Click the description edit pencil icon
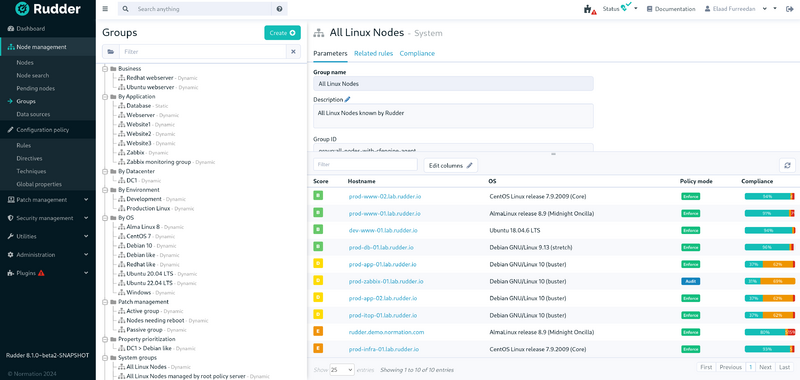 click(x=347, y=99)
